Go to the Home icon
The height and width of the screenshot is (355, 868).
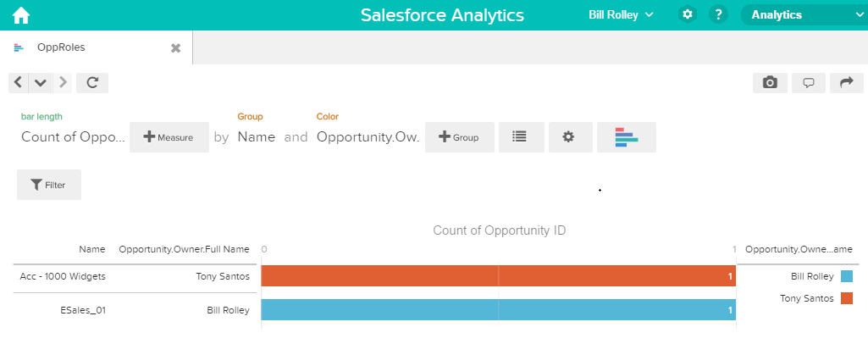21,15
